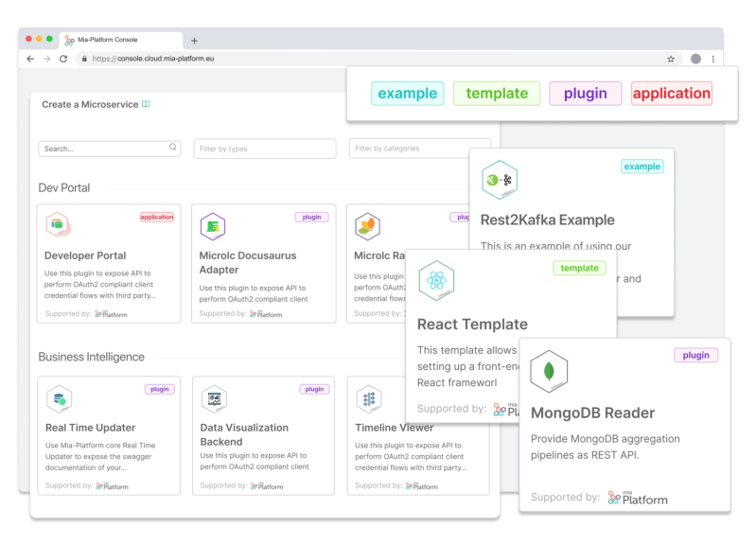756x545 pixels.
Task: Click plugin tag on Microlc Docusaurus Adapter card
Action: 311,217
